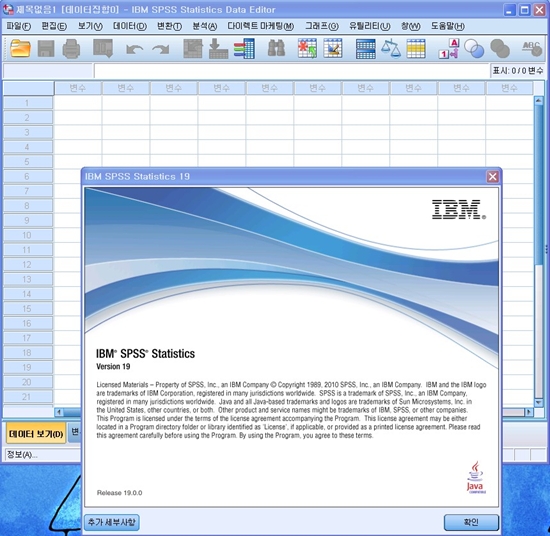The image size is (550, 536).
Task: Open the 변환(T) menu
Action: click(x=169, y=26)
